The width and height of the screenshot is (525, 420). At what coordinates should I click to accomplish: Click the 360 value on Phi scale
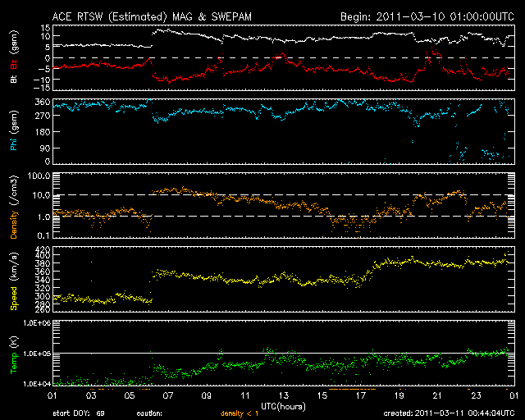pyautogui.click(x=43, y=102)
